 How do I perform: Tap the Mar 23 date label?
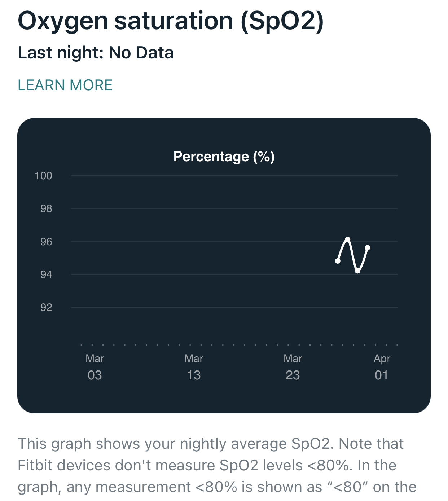(293, 367)
